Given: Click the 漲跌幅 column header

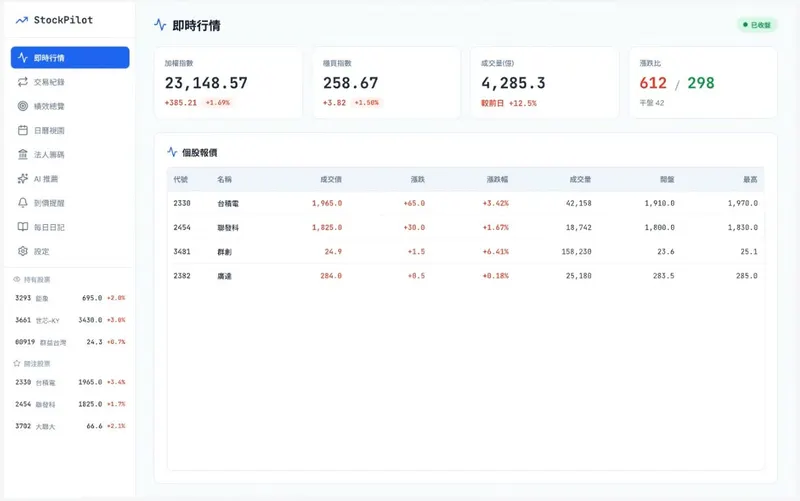Looking at the screenshot, I should click(497, 179).
